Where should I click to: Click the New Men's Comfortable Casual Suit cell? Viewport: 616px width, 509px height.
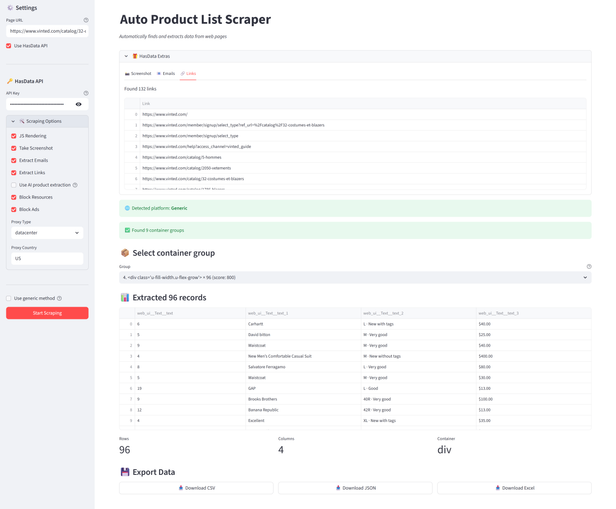(303, 356)
